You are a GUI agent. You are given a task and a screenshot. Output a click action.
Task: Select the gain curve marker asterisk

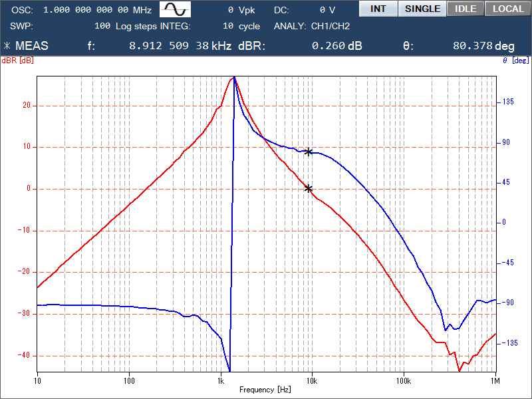tap(308, 188)
